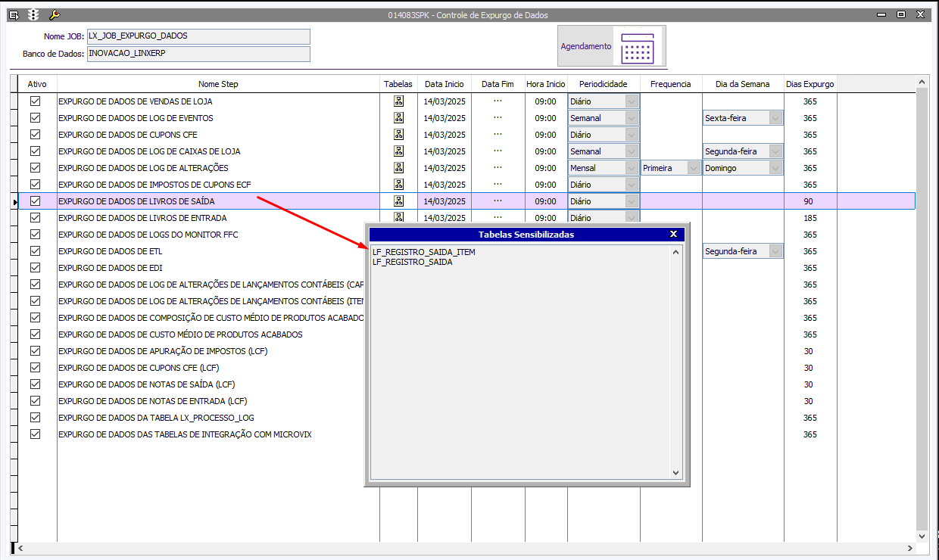The height and width of the screenshot is (560, 939).
Task: Select row EXPURGO DE DADOS DE NOTAS DE ENTRADA (LCF)
Action: (x=153, y=401)
